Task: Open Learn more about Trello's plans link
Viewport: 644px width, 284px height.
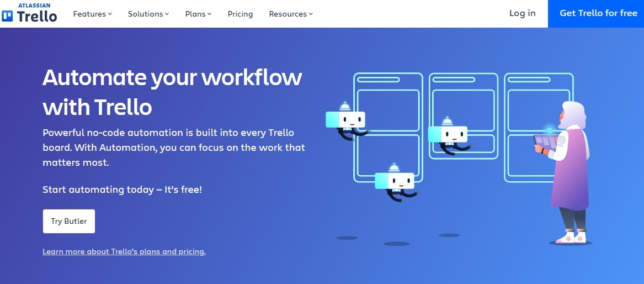Action: tap(124, 251)
